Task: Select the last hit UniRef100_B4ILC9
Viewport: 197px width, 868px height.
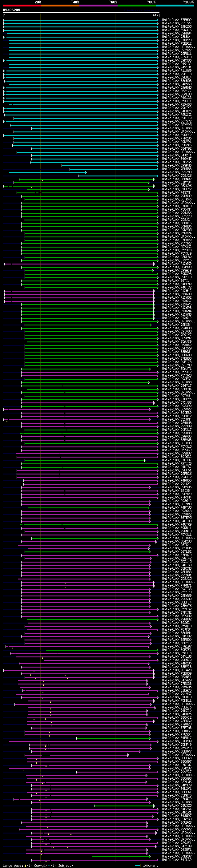Action: click(177, 860)
